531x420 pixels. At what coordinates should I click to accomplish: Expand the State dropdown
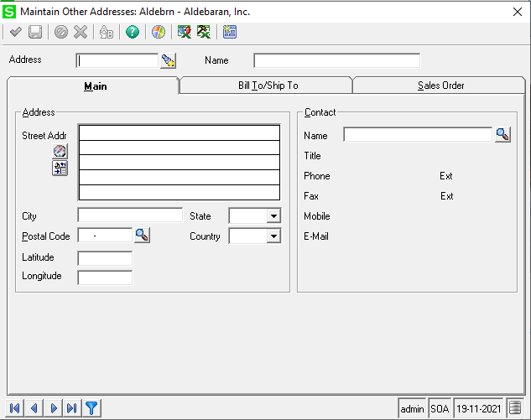pyautogui.click(x=273, y=216)
